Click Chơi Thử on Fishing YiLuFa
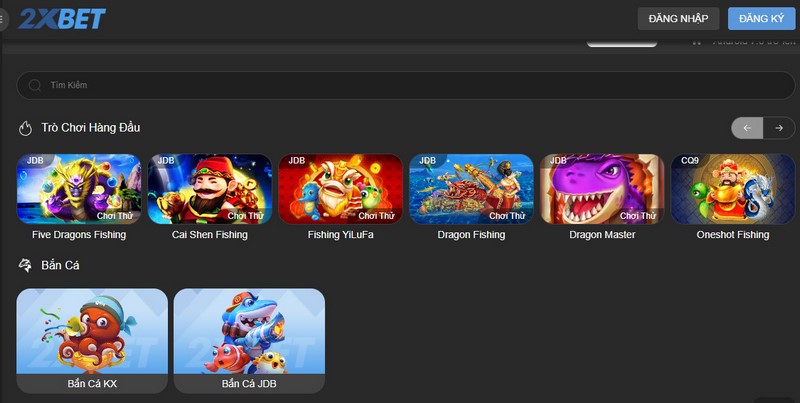800x403 pixels. coord(377,216)
